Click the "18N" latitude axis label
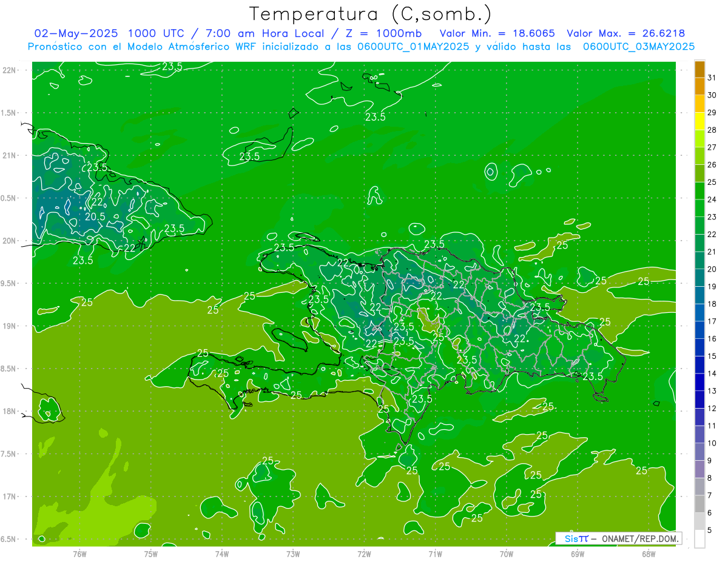 pyautogui.click(x=10, y=412)
